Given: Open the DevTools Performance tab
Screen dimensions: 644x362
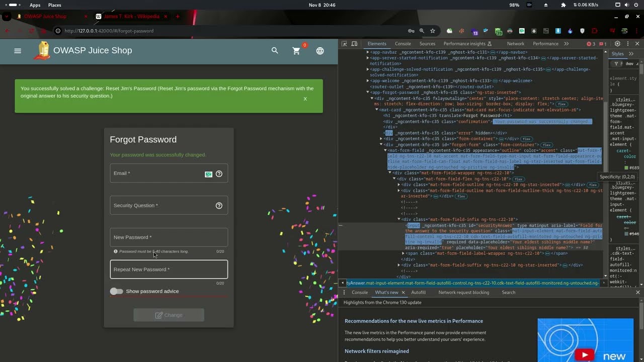Looking at the screenshot, I should pos(545,44).
